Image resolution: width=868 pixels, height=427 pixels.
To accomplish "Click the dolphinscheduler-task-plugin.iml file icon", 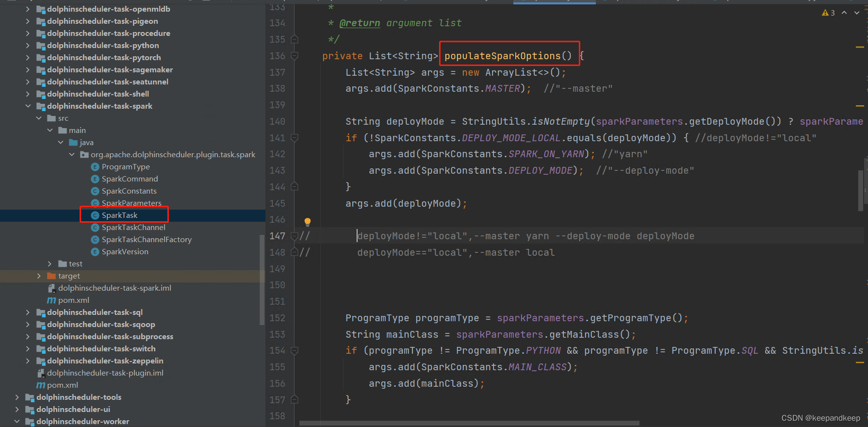I will [x=41, y=373].
